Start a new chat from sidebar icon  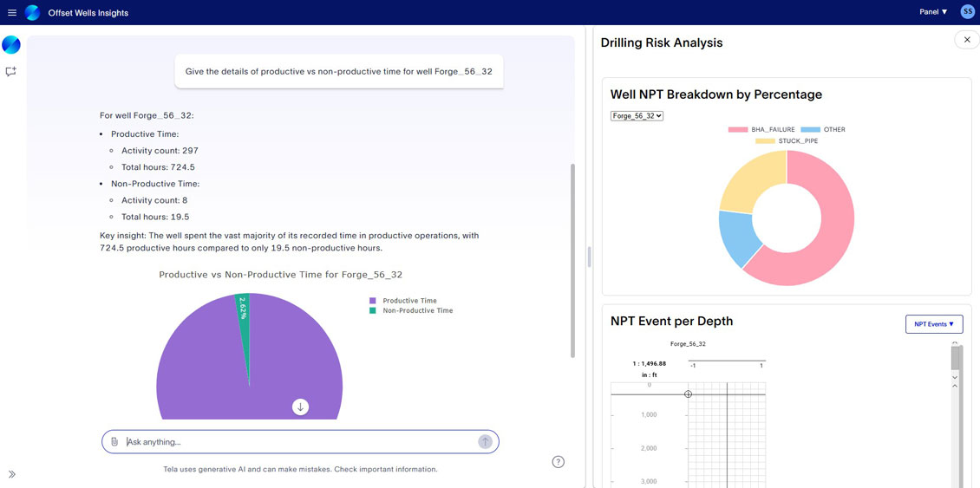(10, 72)
